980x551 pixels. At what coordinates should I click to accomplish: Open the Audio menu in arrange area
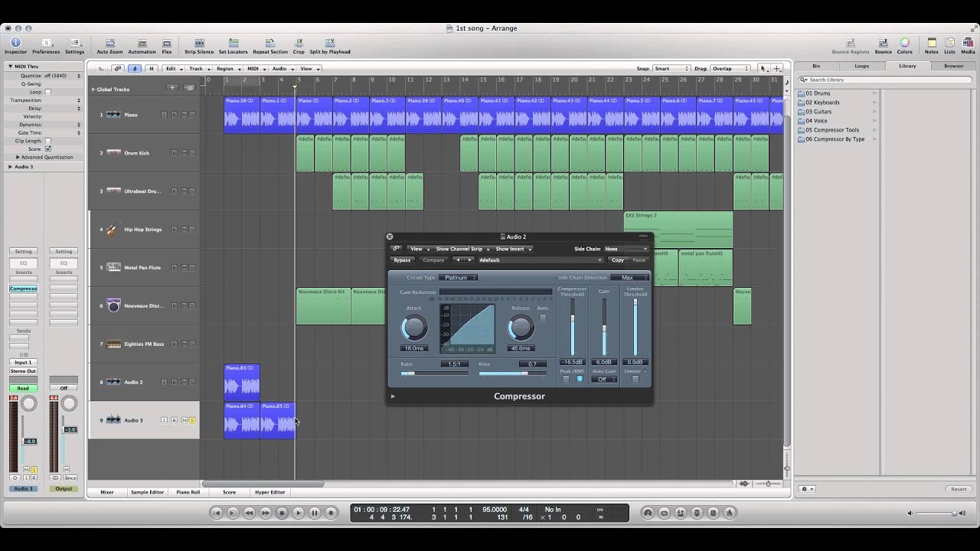click(282, 68)
